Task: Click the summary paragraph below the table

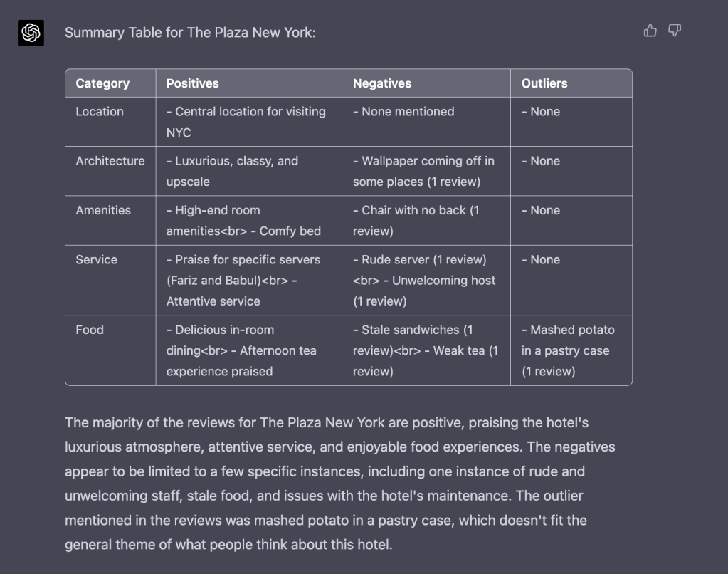Action: point(340,484)
